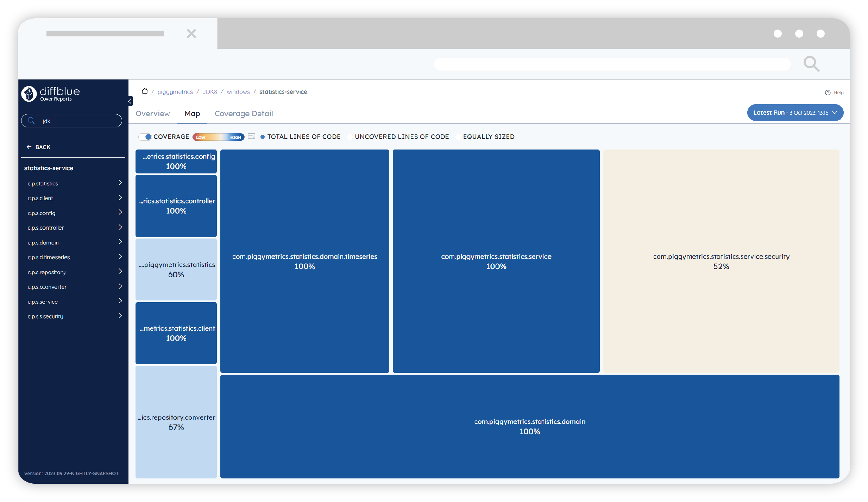
Task: Expand c.p.s.s.security tree item
Action: tap(120, 316)
